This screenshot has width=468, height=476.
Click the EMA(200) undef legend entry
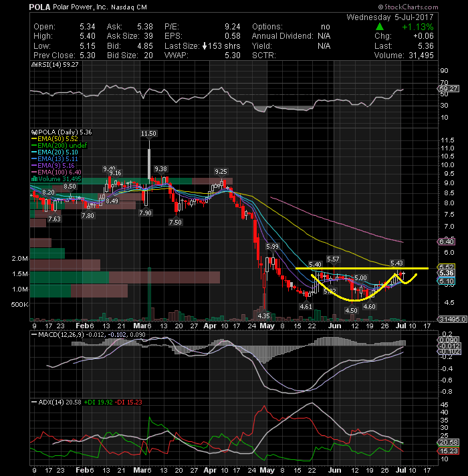click(60, 146)
